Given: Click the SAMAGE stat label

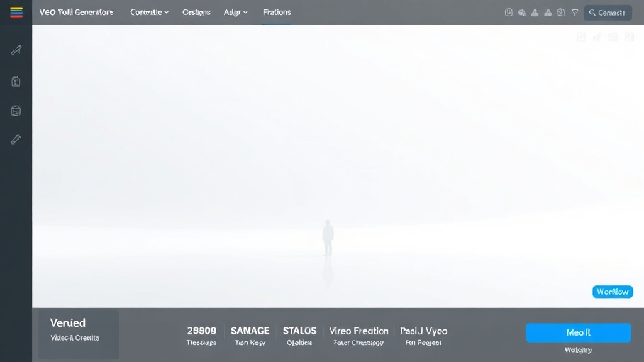Looking at the screenshot, I should point(250,331).
